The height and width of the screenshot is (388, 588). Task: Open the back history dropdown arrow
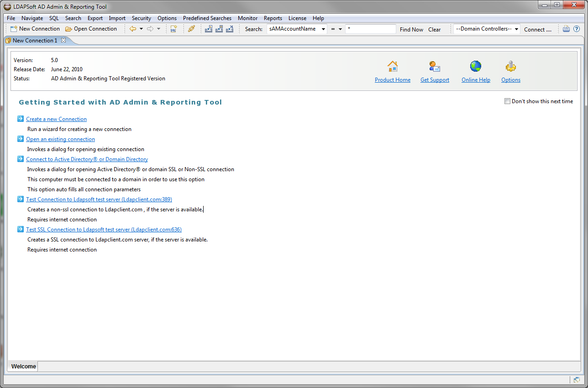pyautogui.click(x=141, y=29)
